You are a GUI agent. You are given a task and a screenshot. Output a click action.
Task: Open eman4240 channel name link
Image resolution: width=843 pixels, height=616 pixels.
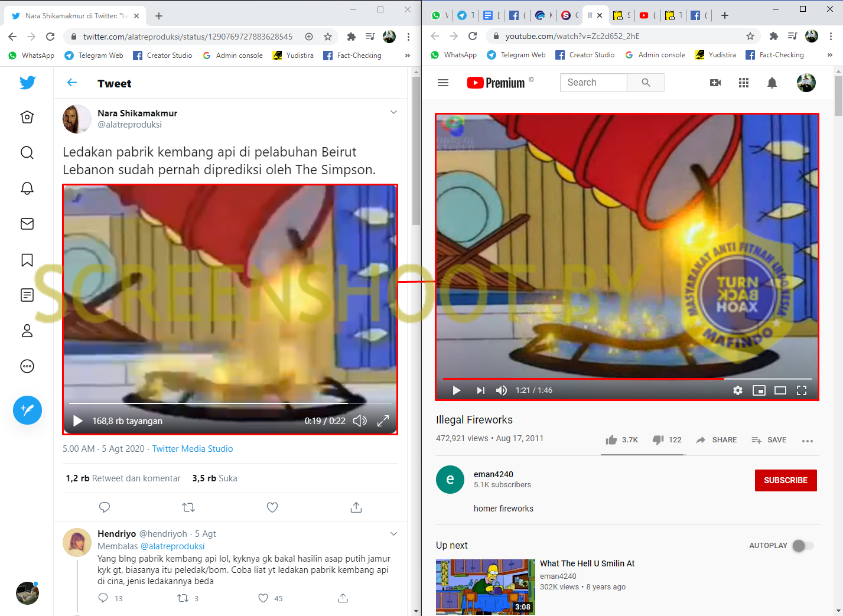493,474
